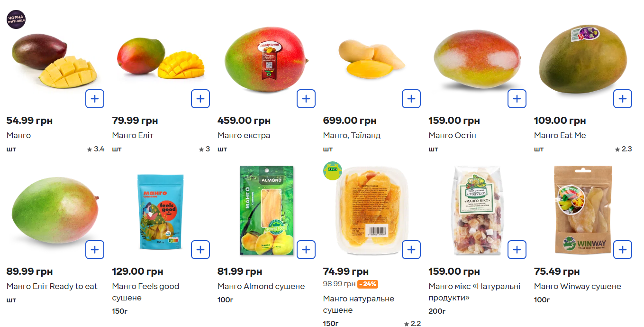Add Манго Еліт Ready to eat to cart

(95, 250)
